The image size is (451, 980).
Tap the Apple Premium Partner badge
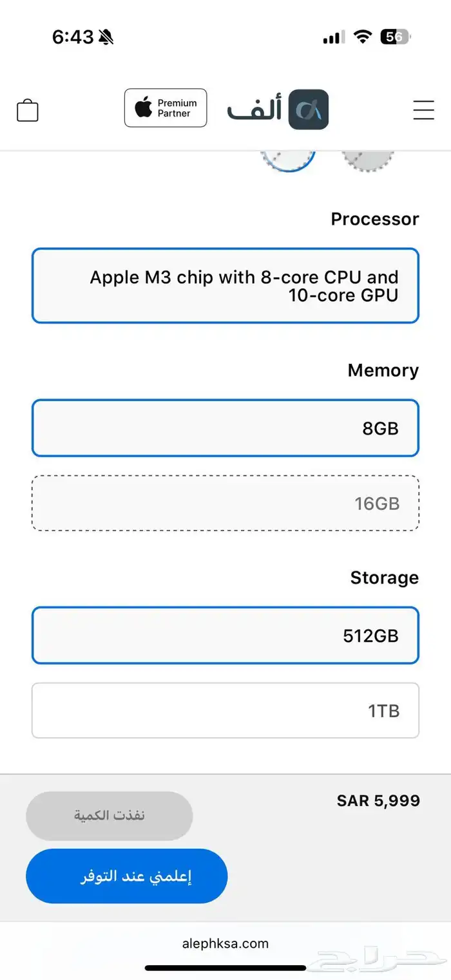[x=166, y=108]
